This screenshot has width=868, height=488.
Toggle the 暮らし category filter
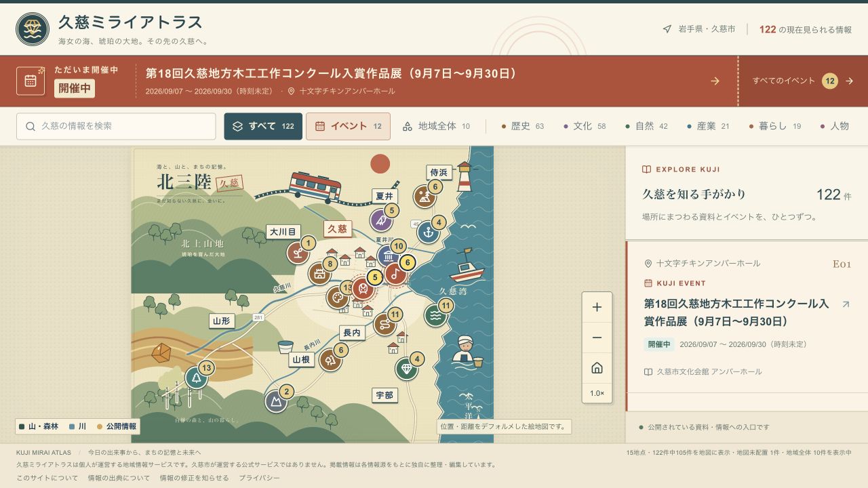pyautogui.click(x=774, y=126)
